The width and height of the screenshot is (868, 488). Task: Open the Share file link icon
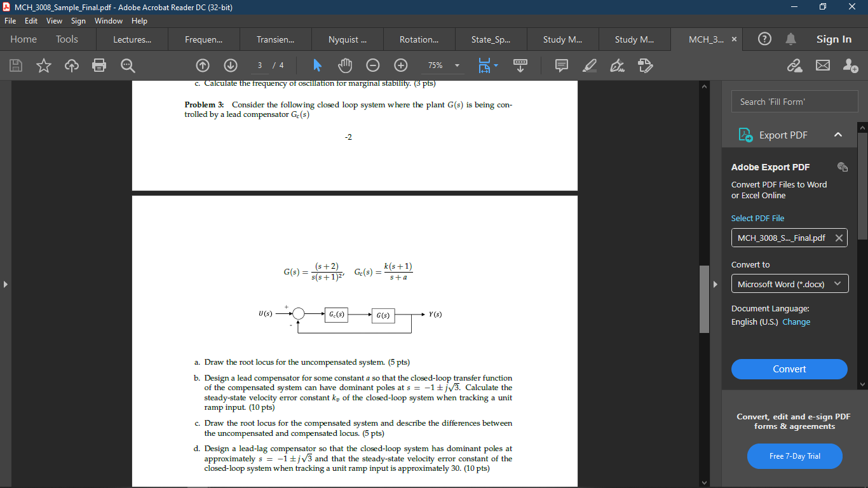[x=795, y=65]
